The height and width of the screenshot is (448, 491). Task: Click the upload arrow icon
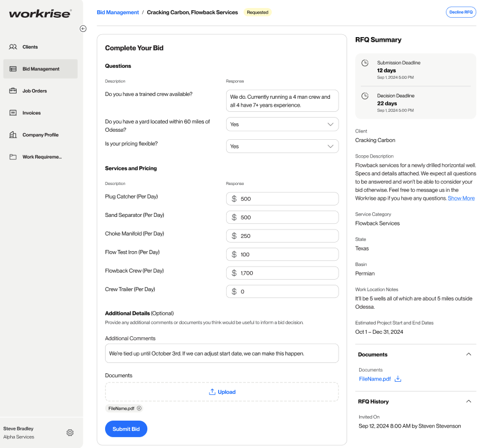coord(212,392)
